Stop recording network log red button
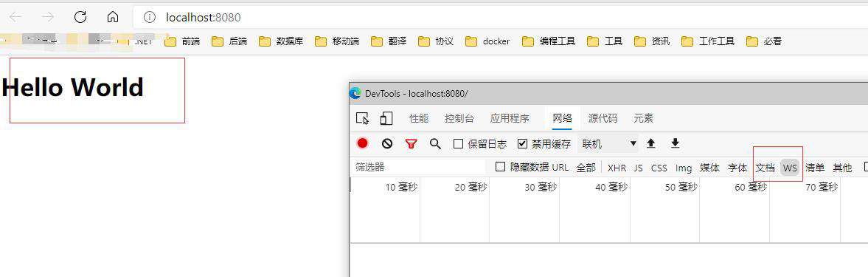The width and height of the screenshot is (868, 277). [x=363, y=143]
